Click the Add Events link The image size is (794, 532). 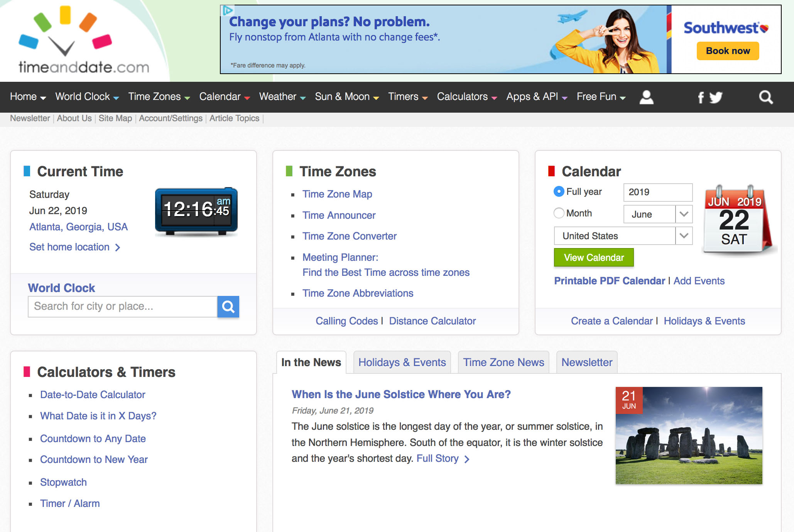[699, 281]
